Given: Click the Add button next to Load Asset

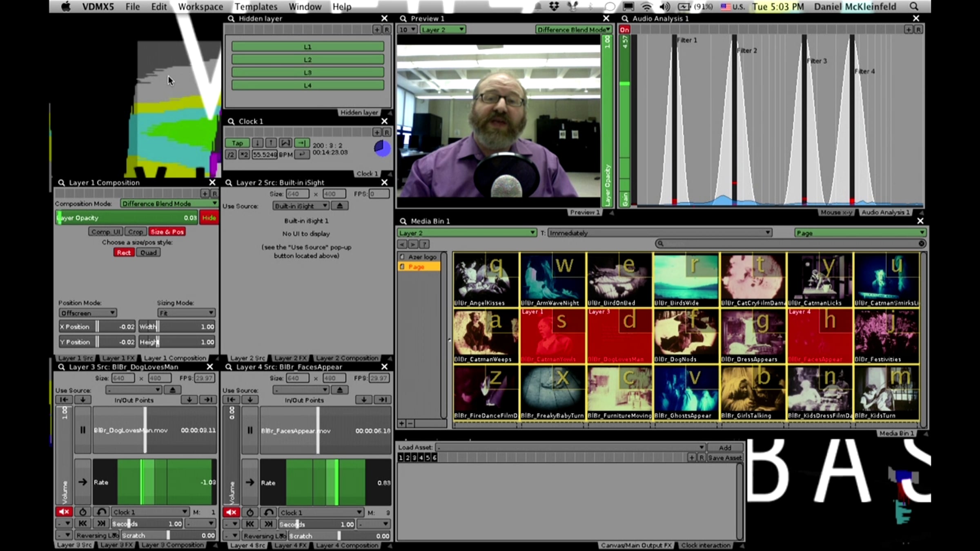Looking at the screenshot, I should (725, 447).
